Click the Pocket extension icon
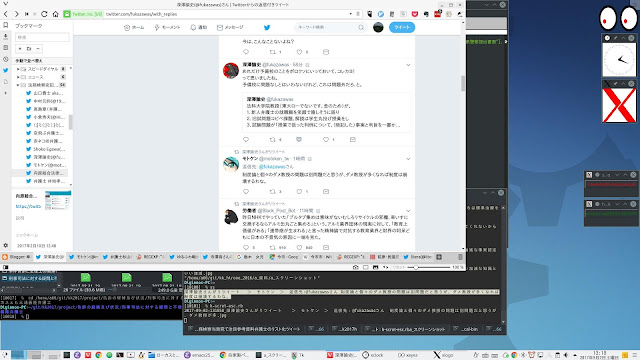Image resolution: width=640 pixels, height=360 pixels. 415,14
